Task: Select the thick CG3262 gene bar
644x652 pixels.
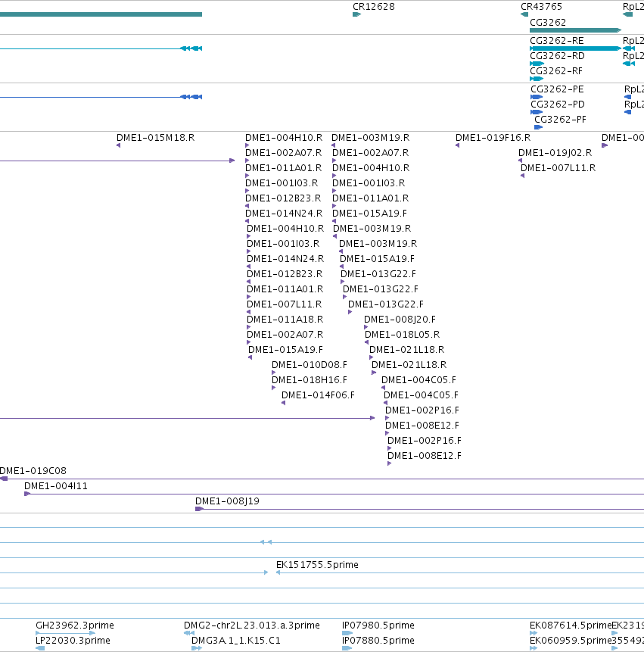Action: (575, 30)
